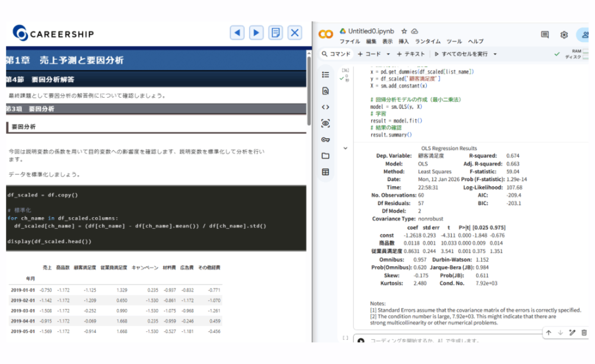Delete the selected cell with trash icon
The height and width of the screenshot is (364, 595).
tap(584, 333)
